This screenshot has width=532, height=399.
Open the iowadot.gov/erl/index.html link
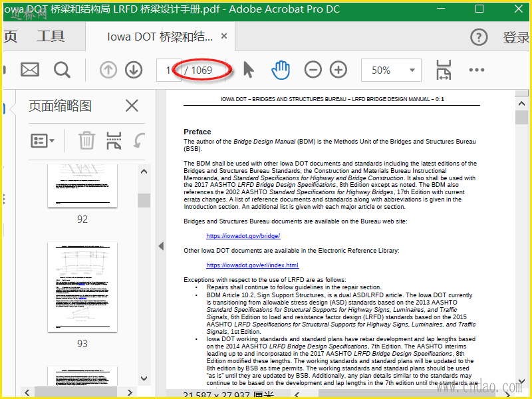pos(253,265)
